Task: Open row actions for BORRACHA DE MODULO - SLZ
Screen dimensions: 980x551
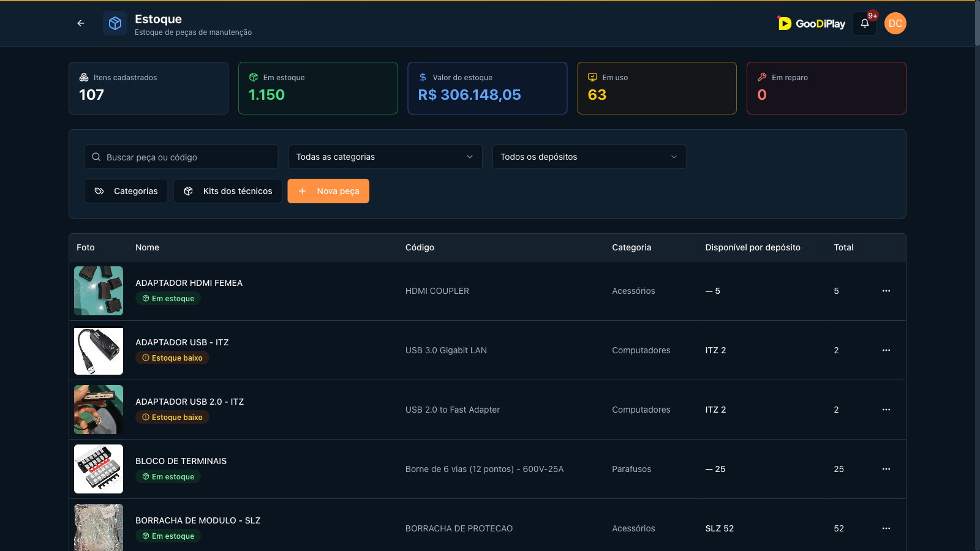Action: pos(886,528)
